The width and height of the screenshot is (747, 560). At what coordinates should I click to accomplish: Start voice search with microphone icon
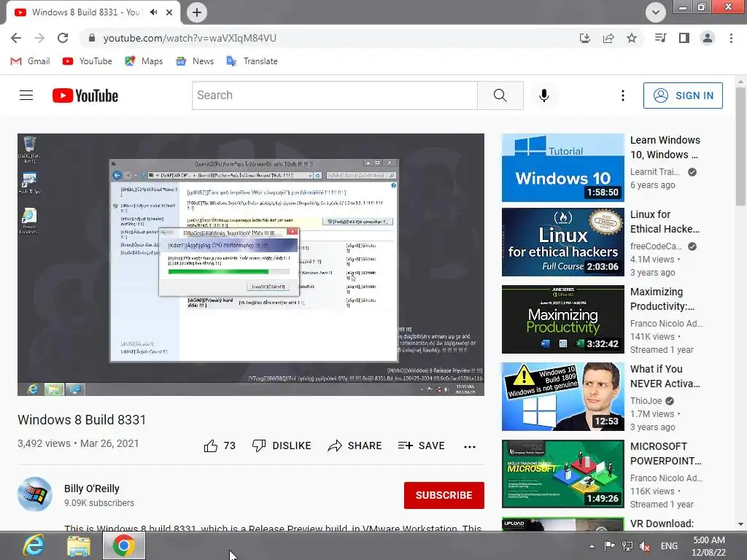coord(544,96)
